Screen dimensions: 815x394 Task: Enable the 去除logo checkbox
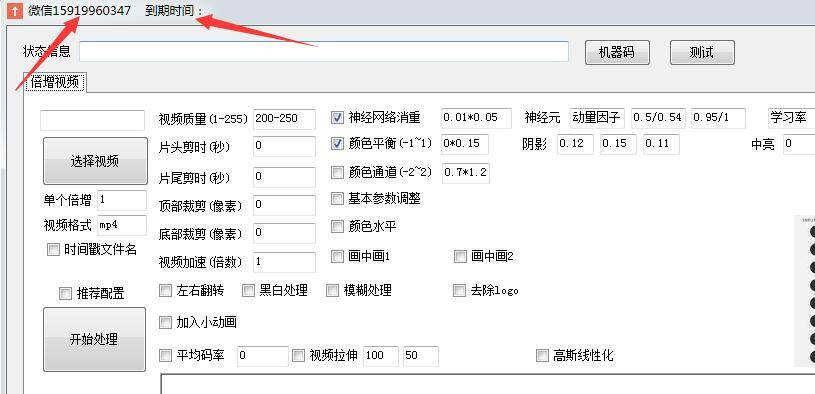pyautogui.click(x=459, y=291)
